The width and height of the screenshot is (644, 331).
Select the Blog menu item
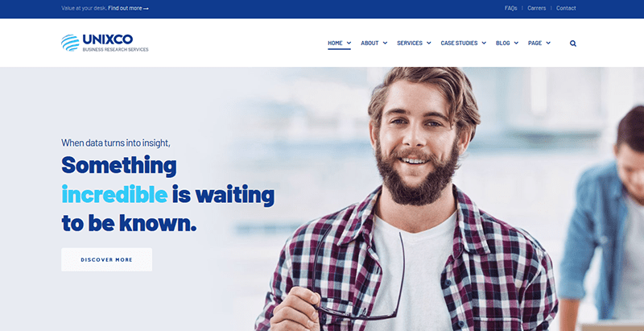[502, 43]
